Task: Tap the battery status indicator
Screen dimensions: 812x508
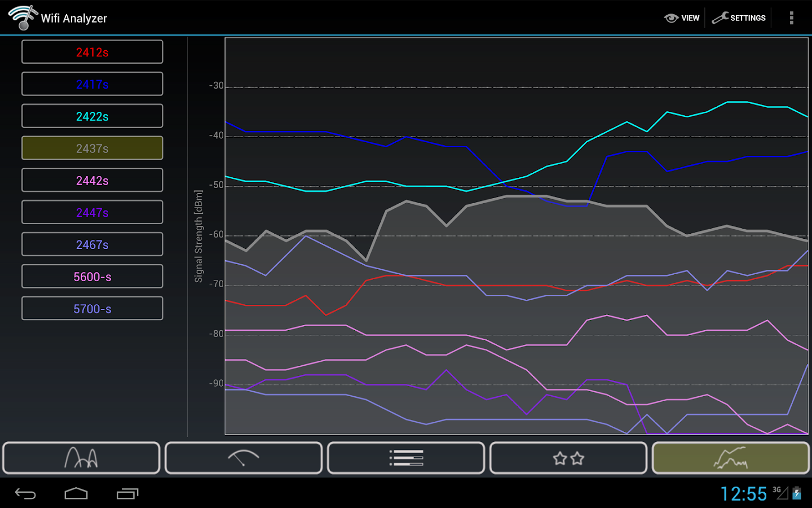Action: [796, 492]
